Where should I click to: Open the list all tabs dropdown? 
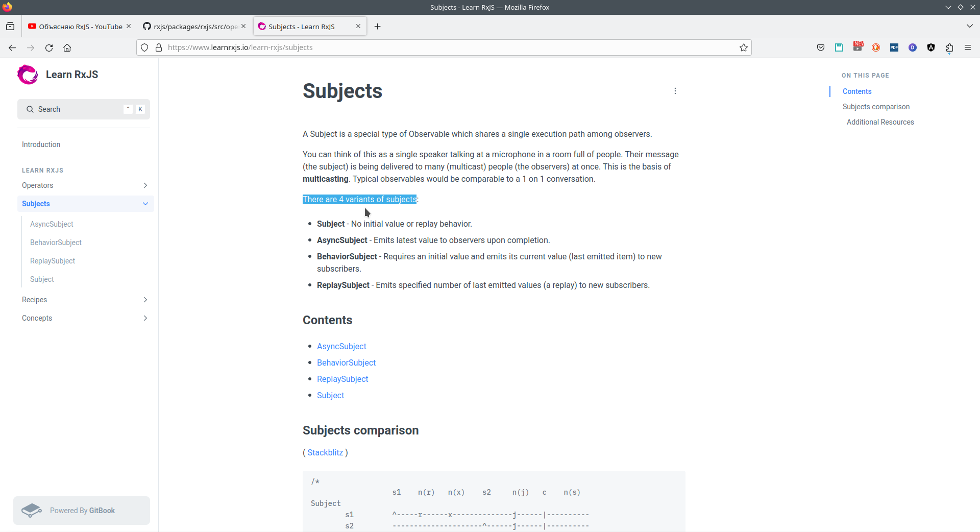point(969,26)
